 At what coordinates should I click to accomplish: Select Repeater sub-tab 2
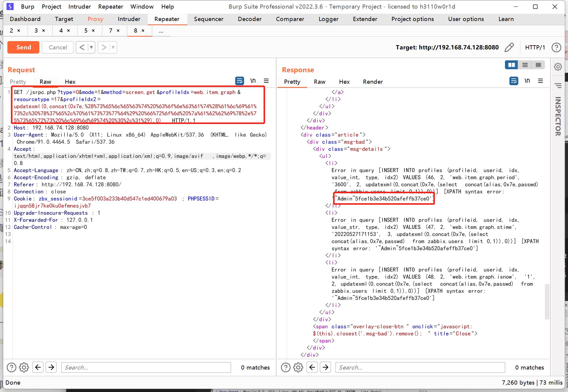point(11,30)
